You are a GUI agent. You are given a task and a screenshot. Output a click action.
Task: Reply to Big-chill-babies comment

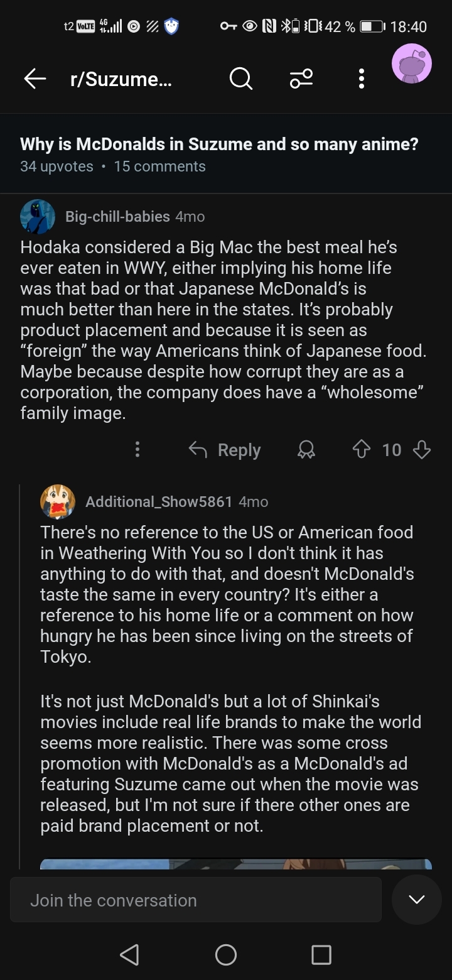pyautogui.click(x=225, y=450)
